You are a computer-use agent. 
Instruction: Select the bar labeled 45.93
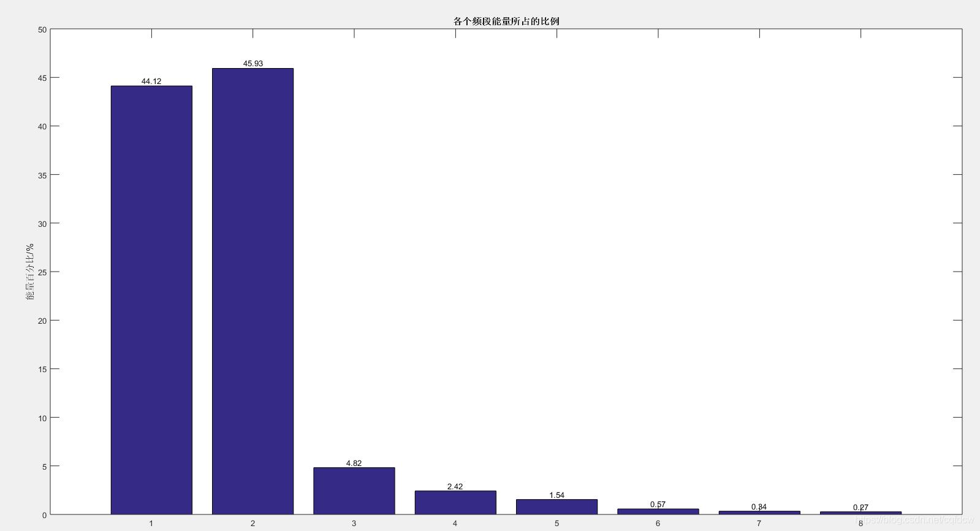point(253,291)
